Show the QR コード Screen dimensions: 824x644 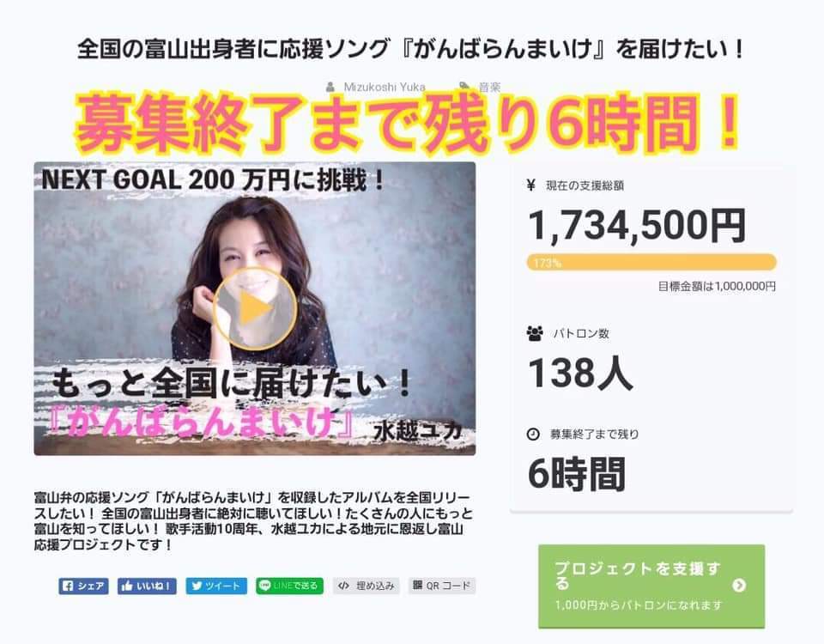pyautogui.click(x=442, y=586)
